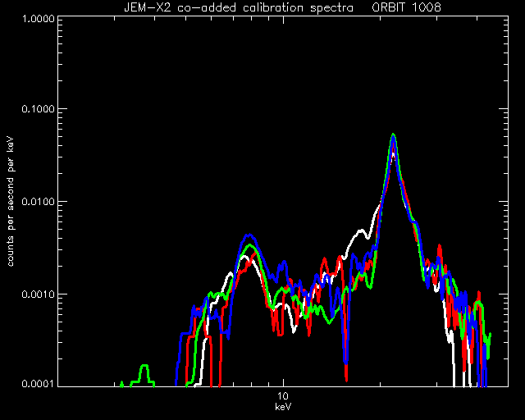This screenshot has width=525, height=420.
Task: Click the 0.0001 y-axis tick label
Action: [x=39, y=383]
